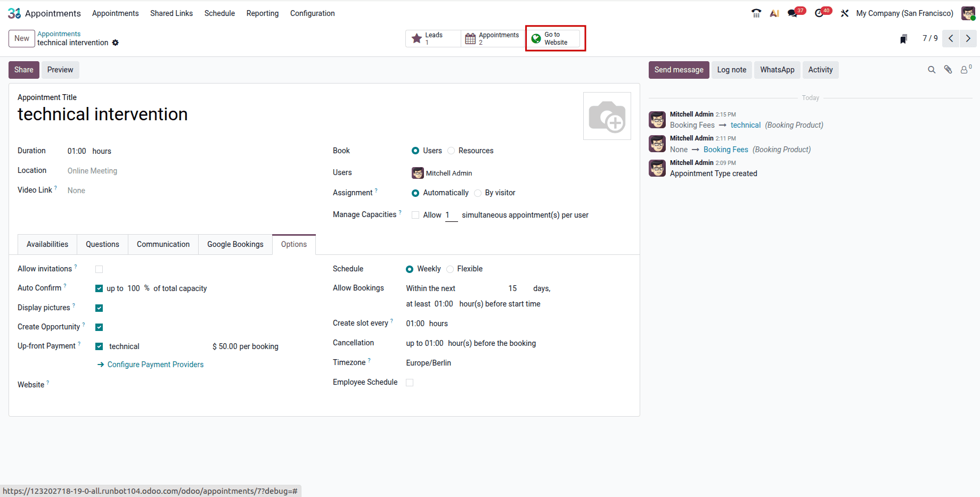Viewport: 980px width, 497px height.
Task: Open the VoIP phone icon
Action: tap(756, 13)
